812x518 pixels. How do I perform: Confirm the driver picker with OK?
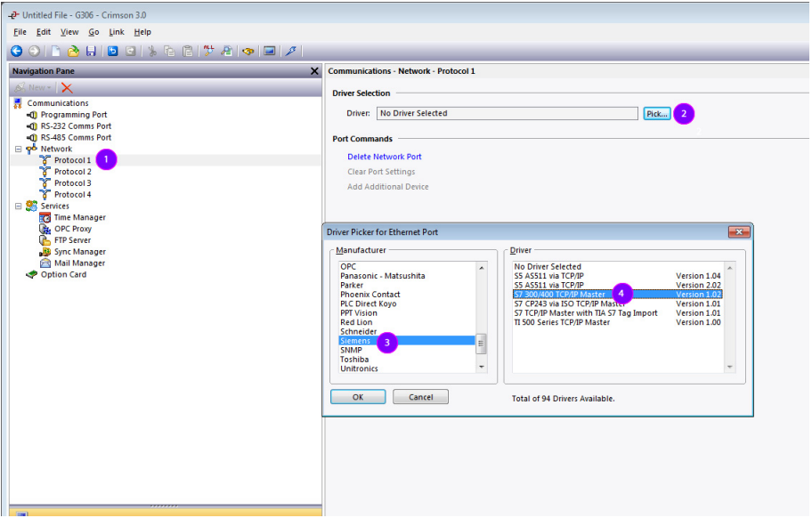click(x=358, y=397)
